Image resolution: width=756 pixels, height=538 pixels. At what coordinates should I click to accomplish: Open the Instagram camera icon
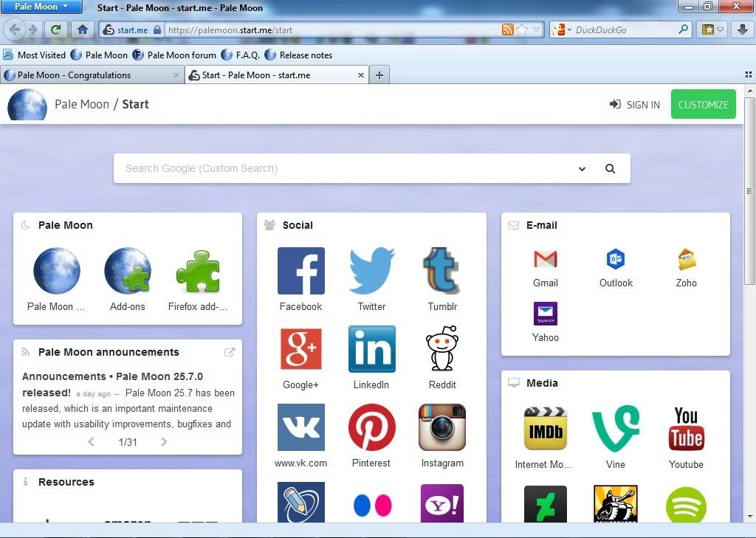[442, 427]
